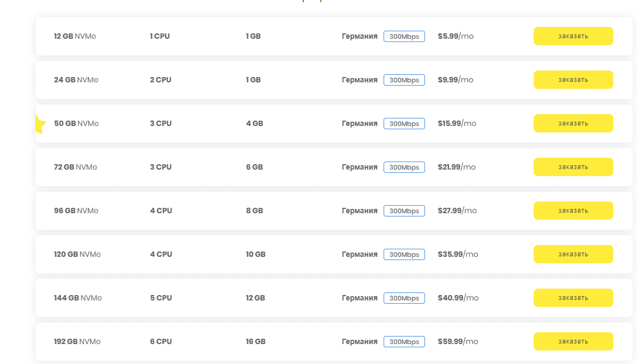Click the $40.99/mo price text
644x364 pixels.
click(458, 298)
